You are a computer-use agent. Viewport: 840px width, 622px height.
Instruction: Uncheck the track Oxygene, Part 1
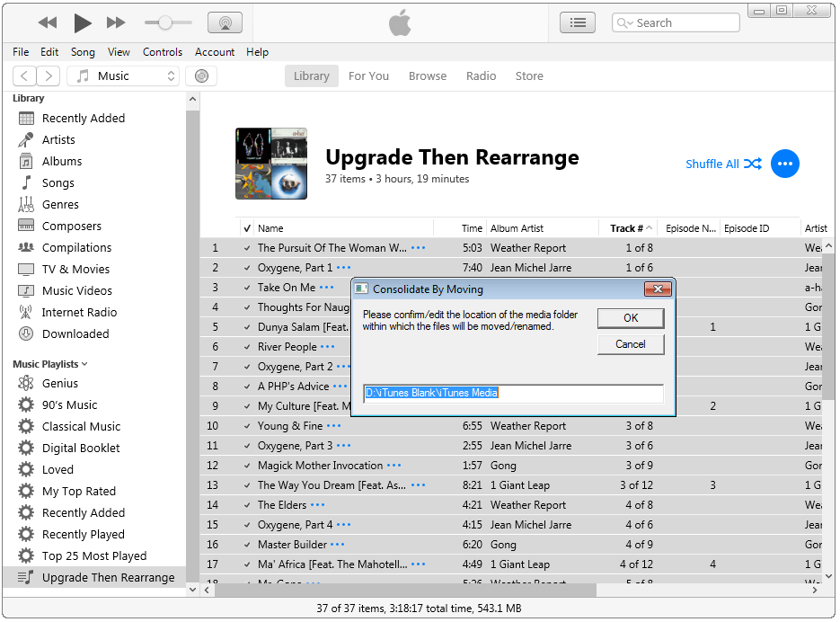[x=247, y=268]
